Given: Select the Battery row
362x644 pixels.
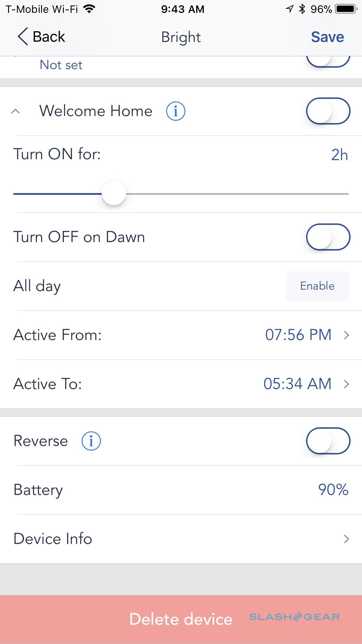Looking at the screenshot, I should (181, 490).
